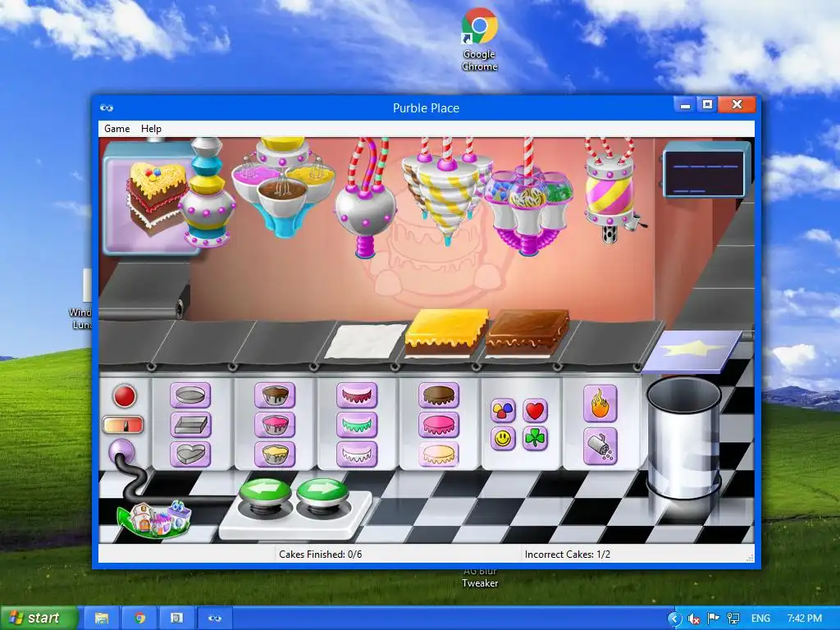
Task: Click the Incorrect Cakes: 1/2 status
Action: coord(568,554)
